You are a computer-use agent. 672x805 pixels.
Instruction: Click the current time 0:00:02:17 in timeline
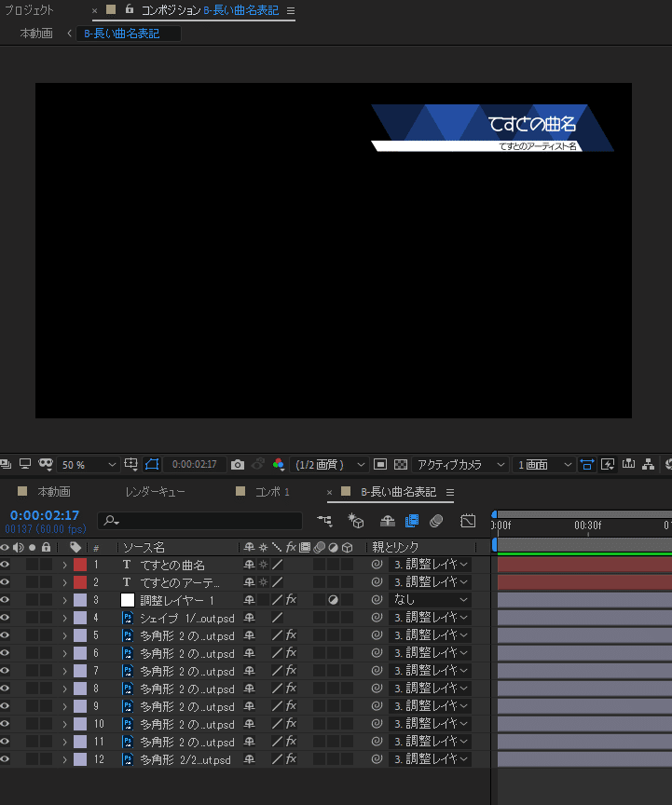pyautogui.click(x=45, y=515)
